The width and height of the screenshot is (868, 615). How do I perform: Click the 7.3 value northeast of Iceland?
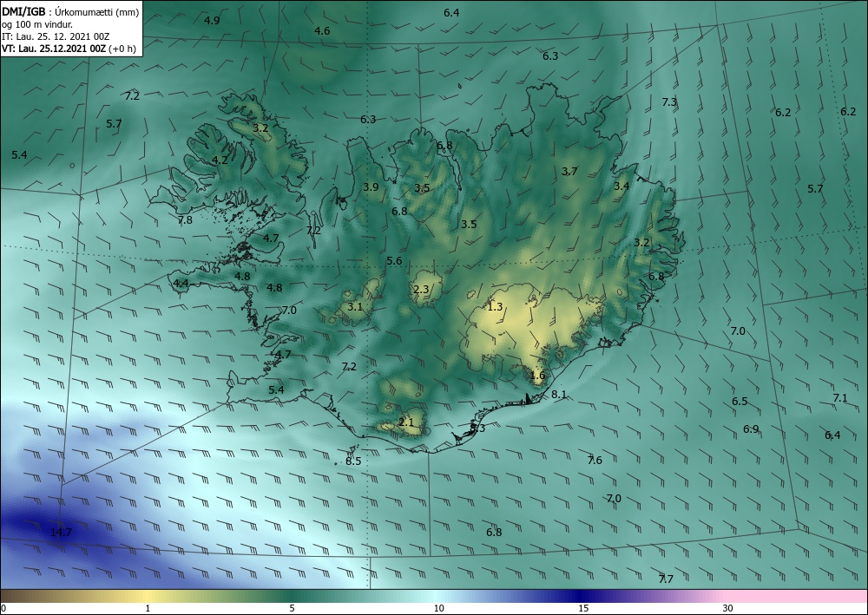click(x=669, y=101)
